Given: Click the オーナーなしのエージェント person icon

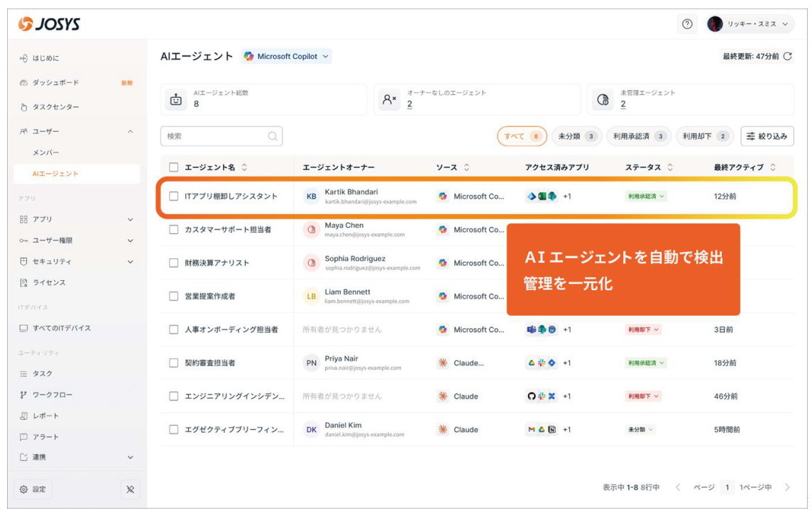Looking at the screenshot, I should (x=390, y=99).
